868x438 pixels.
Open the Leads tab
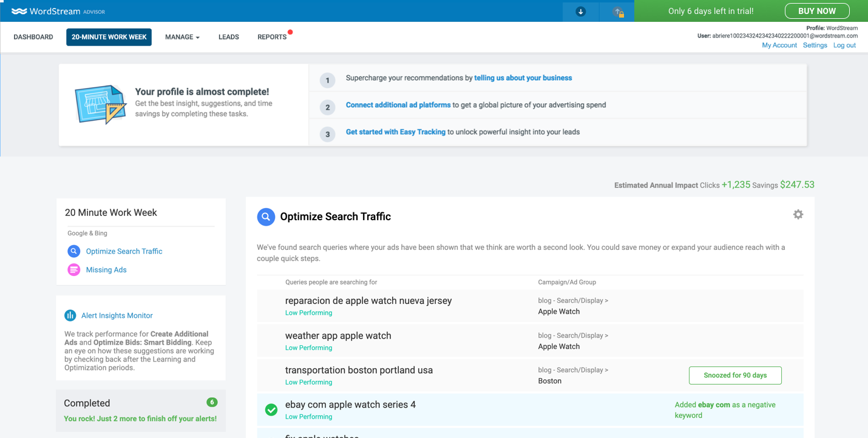(x=229, y=37)
